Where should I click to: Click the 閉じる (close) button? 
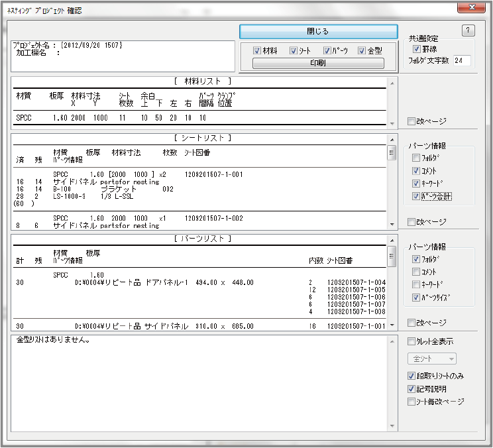tap(319, 31)
